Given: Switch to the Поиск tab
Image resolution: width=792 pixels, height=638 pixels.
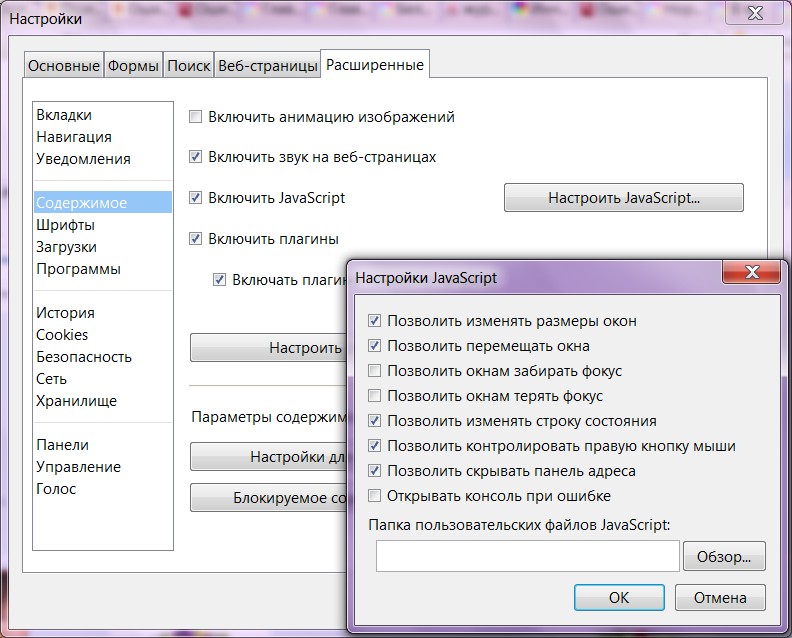Looking at the screenshot, I should pyautogui.click(x=188, y=66).
